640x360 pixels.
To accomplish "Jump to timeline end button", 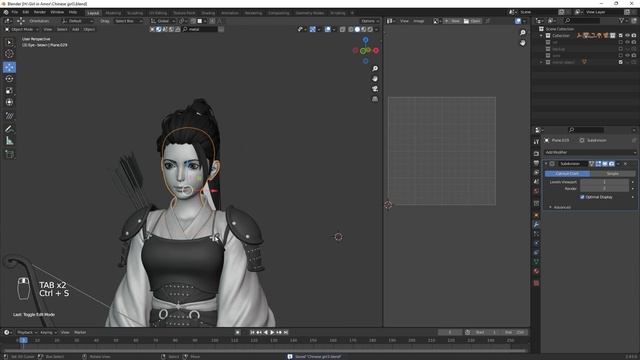I will point(286,332).
